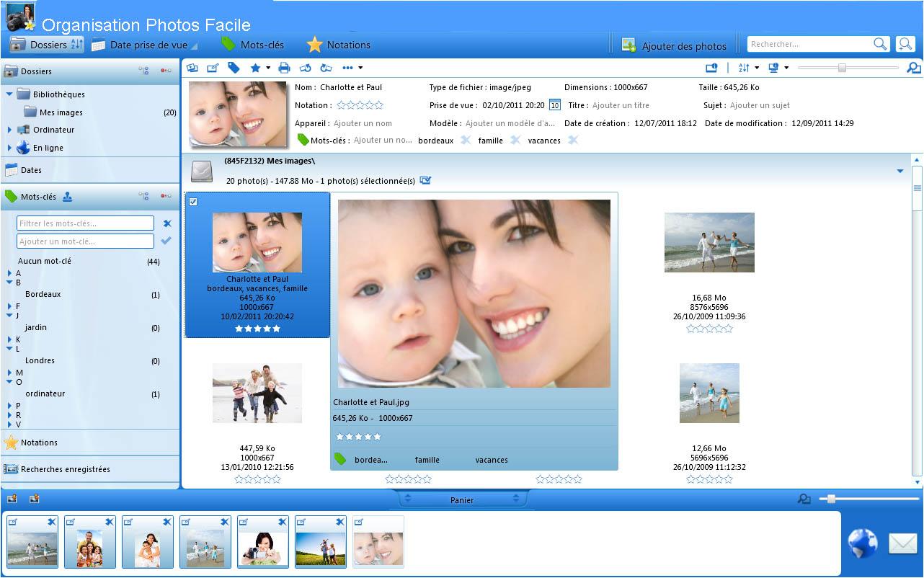Click the zoom person icon at top right
Viewport: 924px width, 578px height.
pyautogui.click(x=913, y=68)
